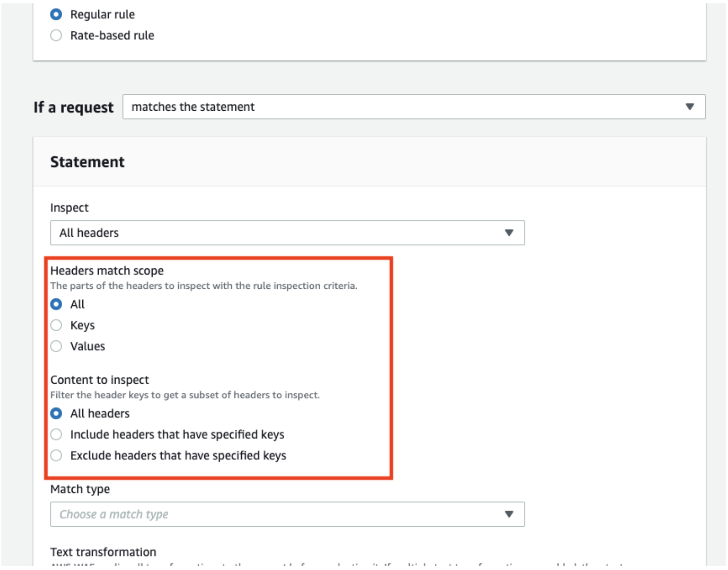Select 'All headers' under Content to inspect

click(x=56, y=414)
